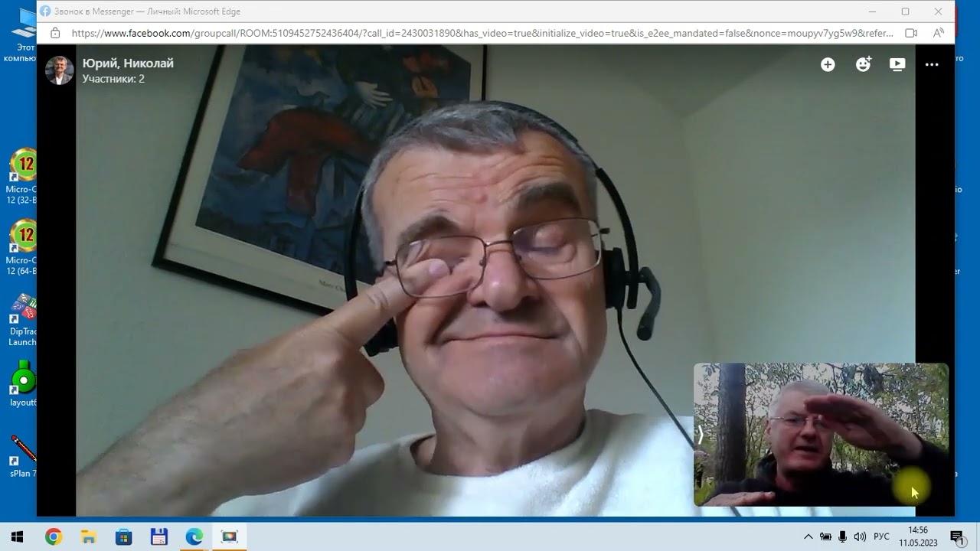Select the Facebook call URL field

[482, 33]
